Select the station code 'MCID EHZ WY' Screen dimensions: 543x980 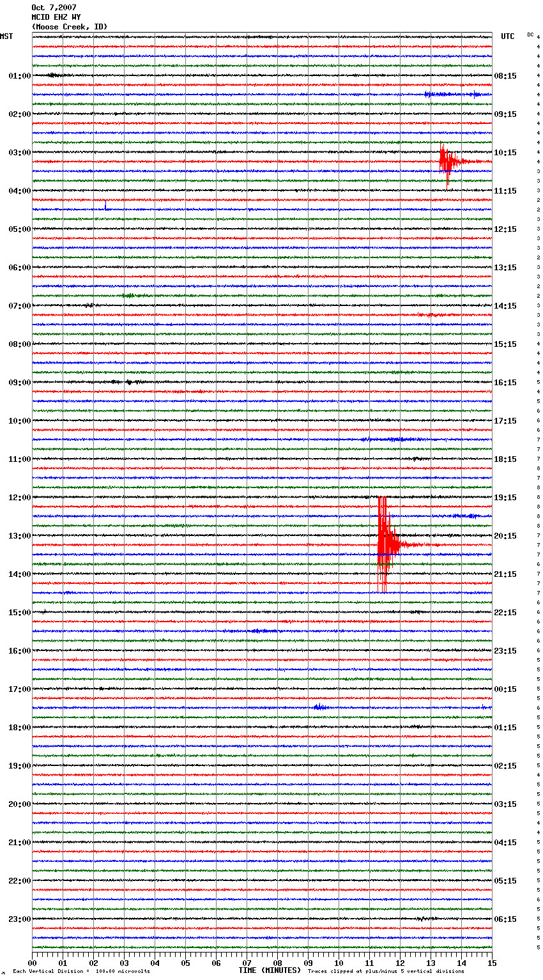tap(56, 17)
